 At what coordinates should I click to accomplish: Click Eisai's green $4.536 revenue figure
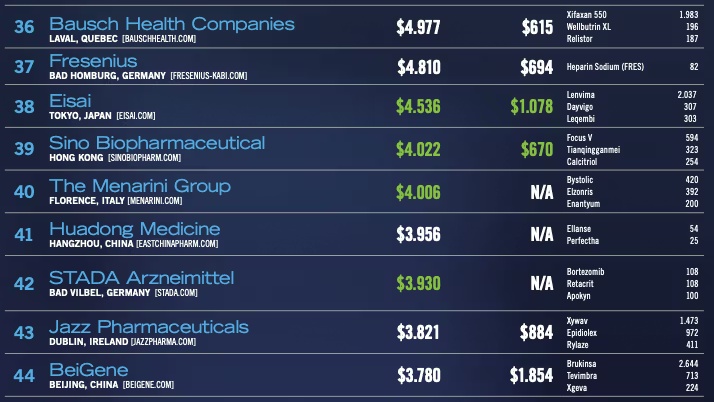[x=418, y=107]
